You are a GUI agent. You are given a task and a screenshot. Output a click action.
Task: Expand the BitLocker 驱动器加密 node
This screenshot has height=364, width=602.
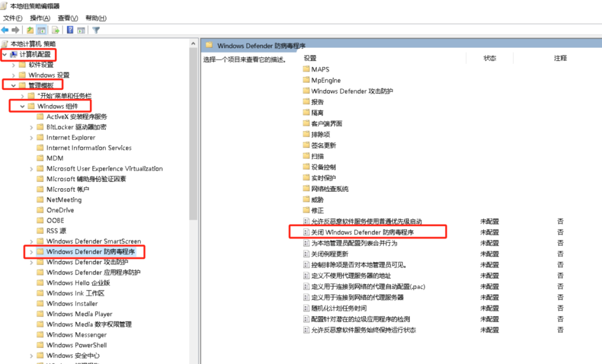point(31,127)
